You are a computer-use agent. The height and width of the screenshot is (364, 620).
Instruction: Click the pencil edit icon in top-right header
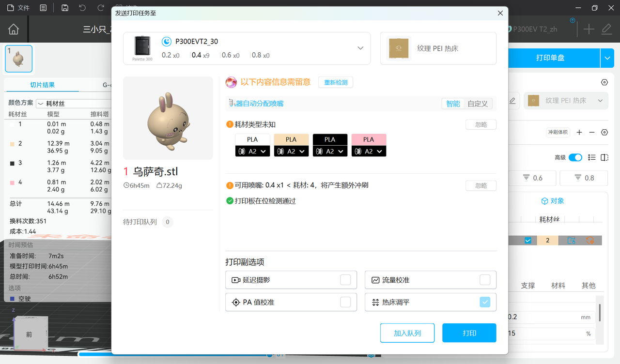tap(606, 29)
